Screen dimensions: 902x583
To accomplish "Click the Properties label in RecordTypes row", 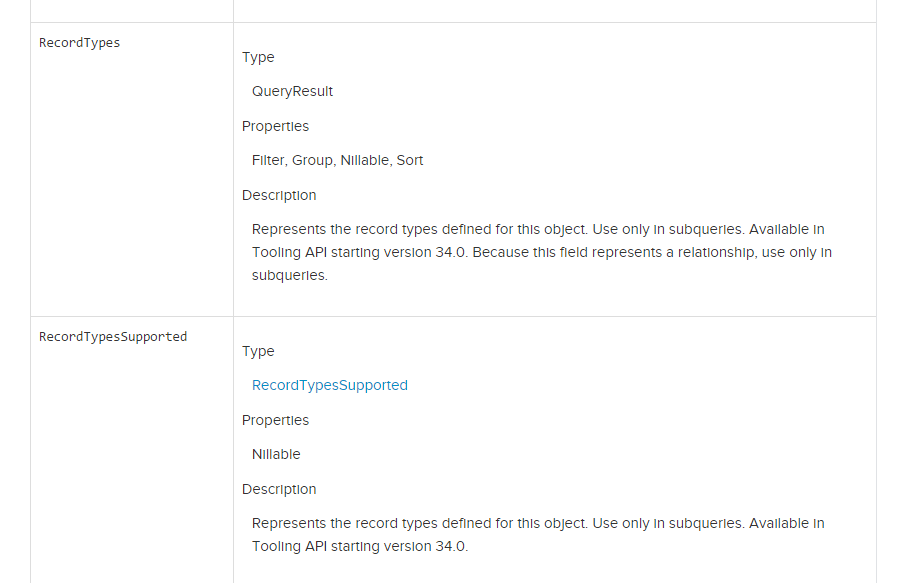I will [x=275, y=126].
